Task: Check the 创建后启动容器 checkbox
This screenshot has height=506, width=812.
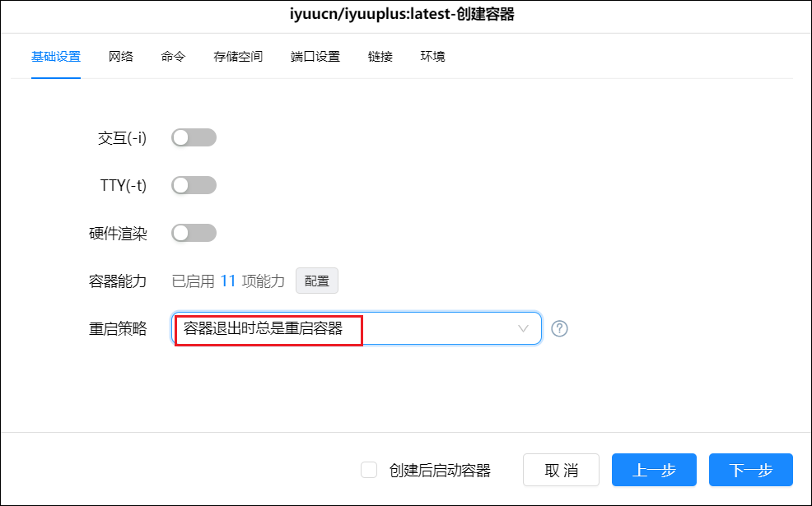Action: point(370,470)
